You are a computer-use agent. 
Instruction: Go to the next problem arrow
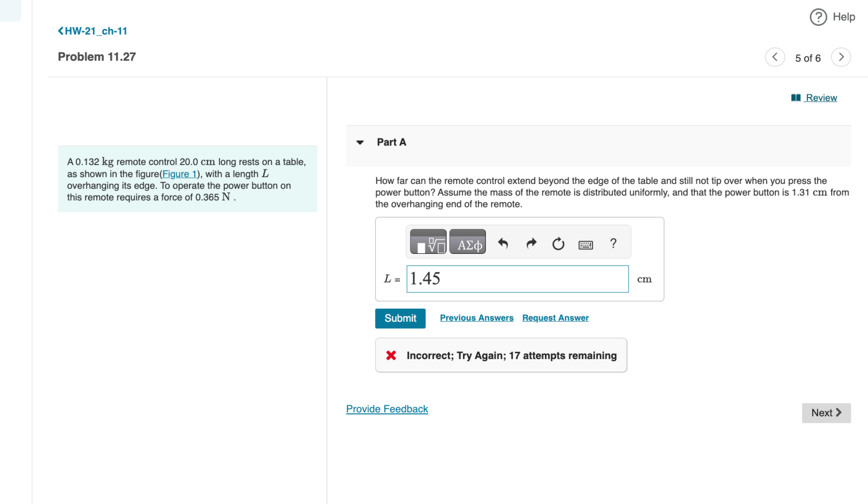pyautogui.click(x=841, y=57)
